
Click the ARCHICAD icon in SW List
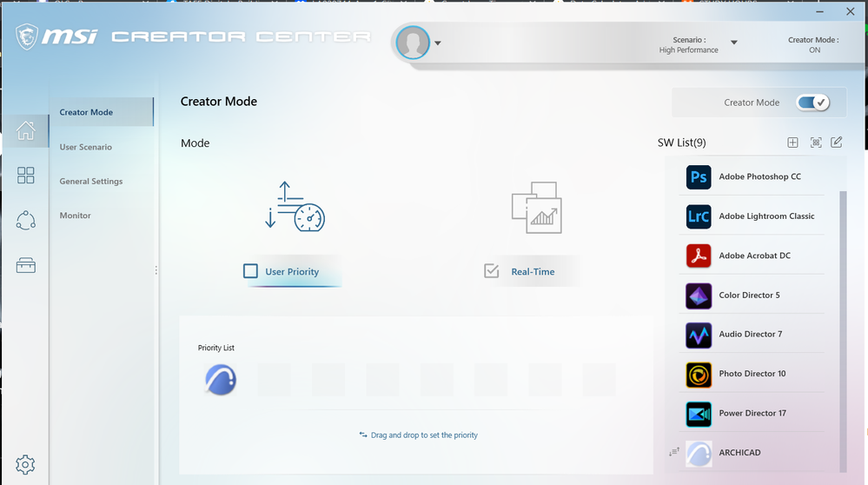click(699, 454)
